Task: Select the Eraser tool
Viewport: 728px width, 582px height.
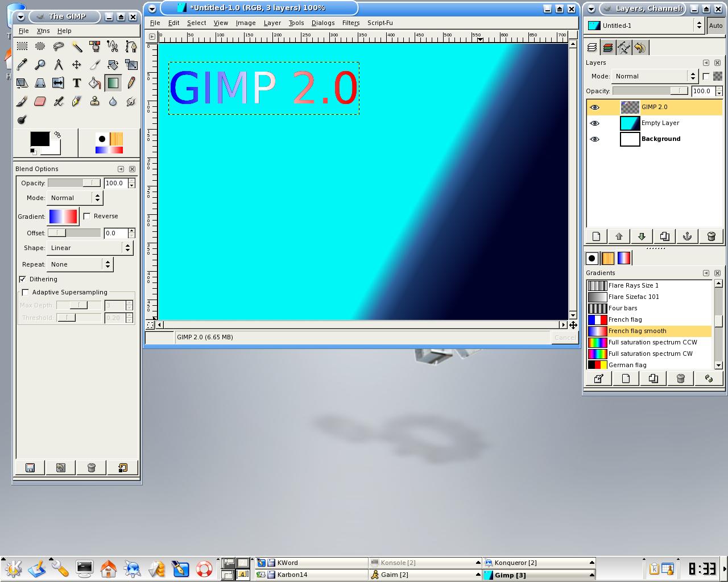Action: (x=40, y=101)
